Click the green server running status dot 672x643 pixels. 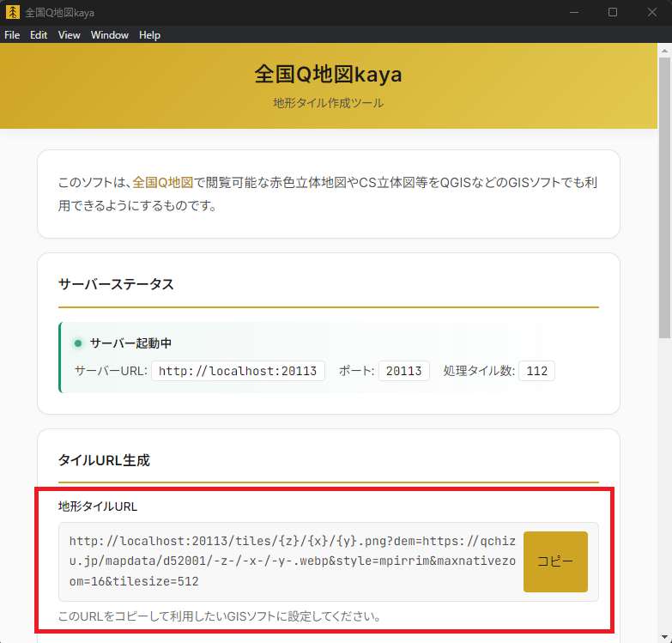pyautogui.click(x=78, y=343)
